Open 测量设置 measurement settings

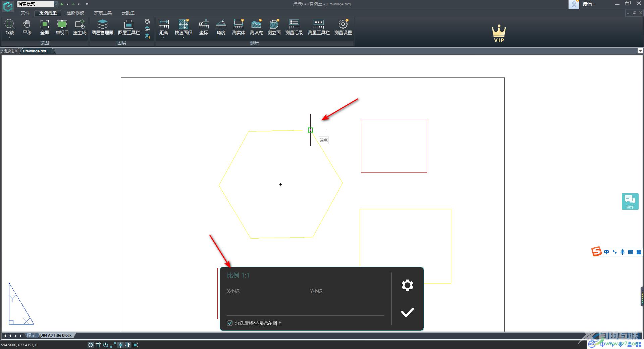(x=343, y=27)
